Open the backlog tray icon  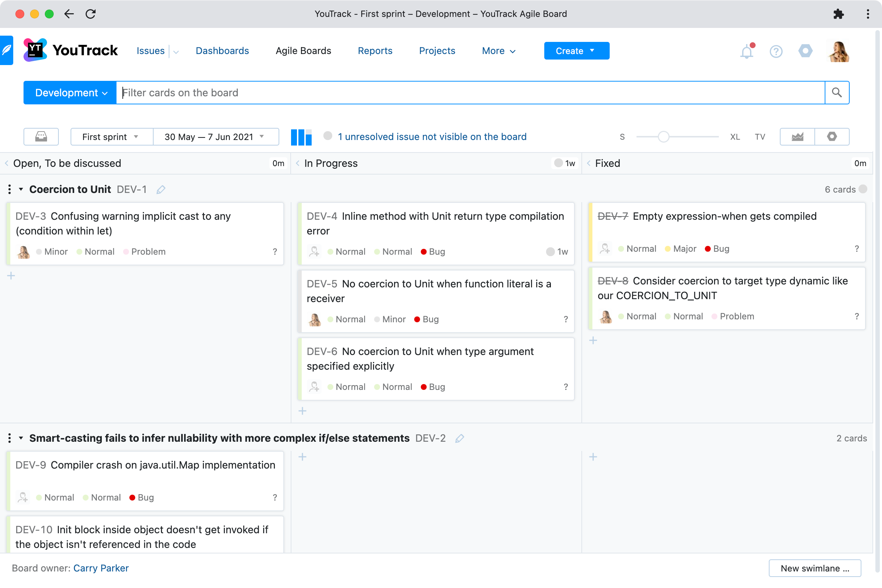point(41,136)
